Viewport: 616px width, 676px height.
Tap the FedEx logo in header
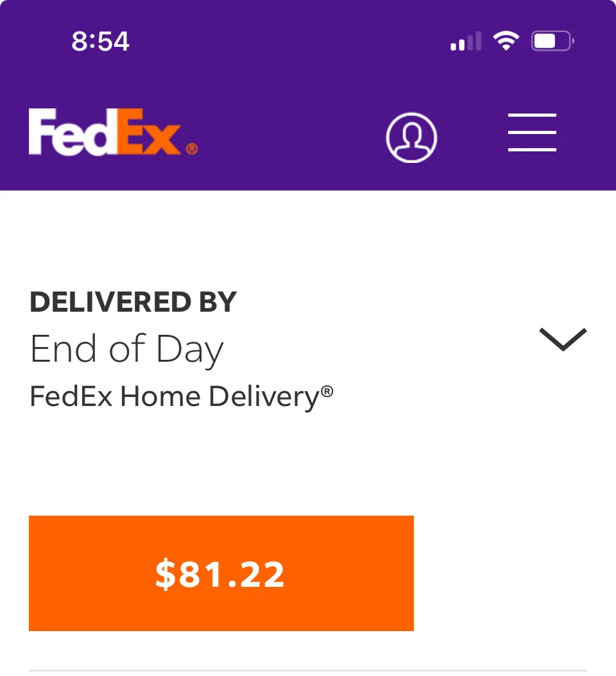(x=113, y=133)
